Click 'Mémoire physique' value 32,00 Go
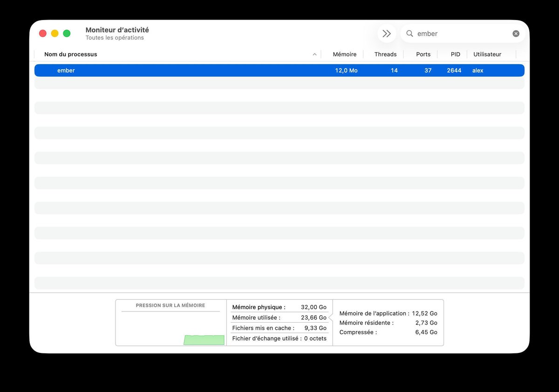This screenshot has height=392, width=559. tap(314, 307)
